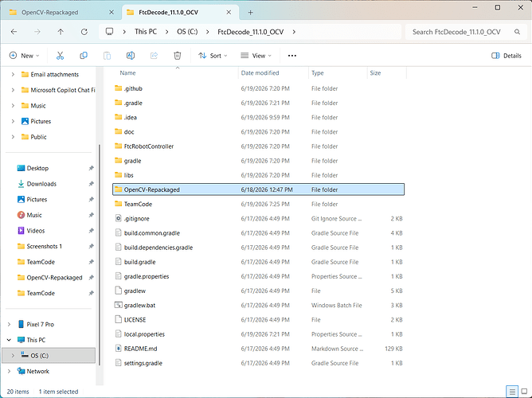Expand the OS (C:) tree node

click(x=13, y=355)
